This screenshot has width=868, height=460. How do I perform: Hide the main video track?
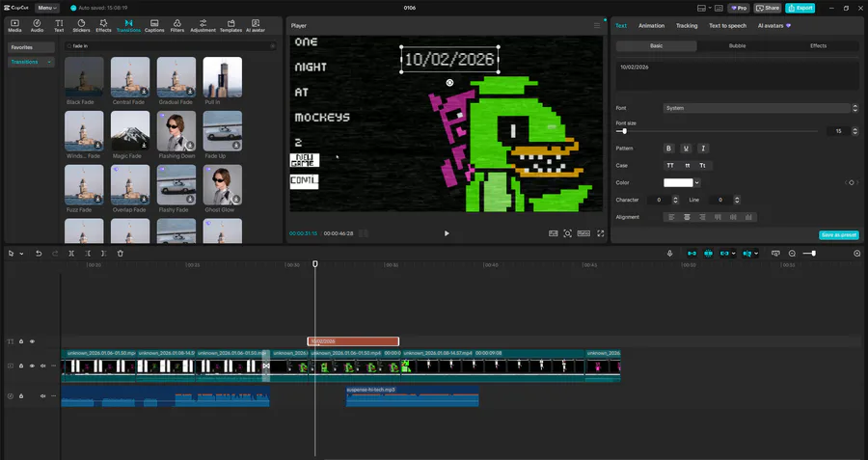pyautogui.click(x=32, y=365)
